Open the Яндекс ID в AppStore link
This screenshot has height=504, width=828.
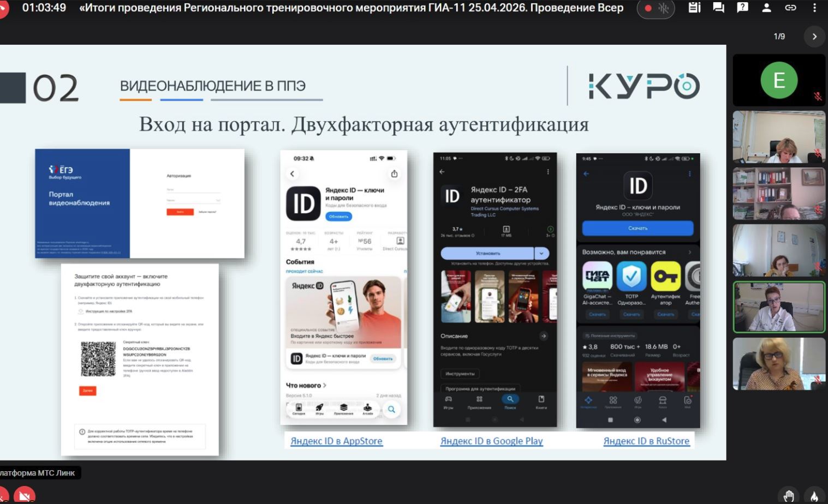click(336, 441)
